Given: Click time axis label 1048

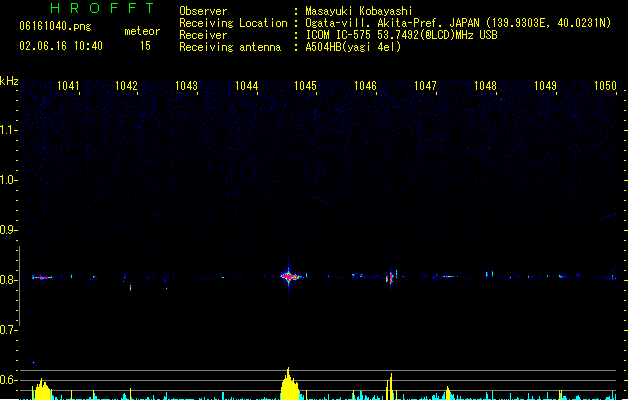Looking at the screenshot, I should point(485,86).
